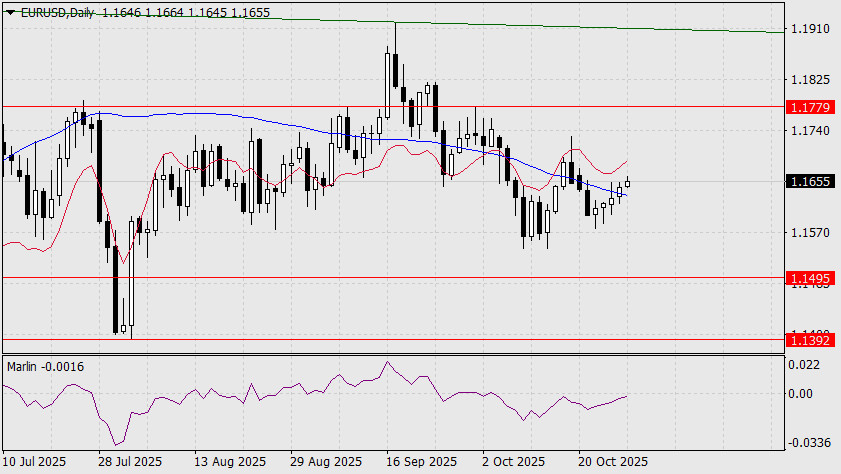Click the 1.1740 price scale value
841x474 pixels.
click(810, 130)
